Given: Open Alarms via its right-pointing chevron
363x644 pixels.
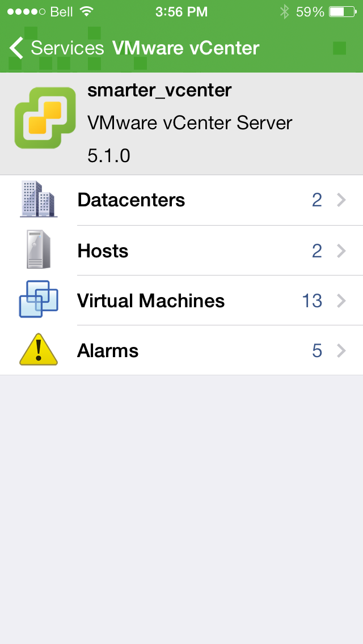Looking at the screenshot, I should [341, 350].
